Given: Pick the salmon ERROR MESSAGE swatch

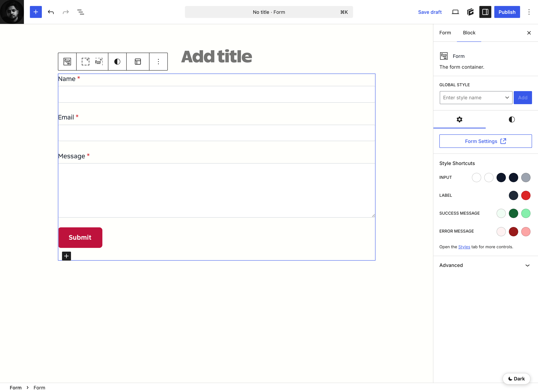Looking at the screenshot, I should [x=526, y=231].
